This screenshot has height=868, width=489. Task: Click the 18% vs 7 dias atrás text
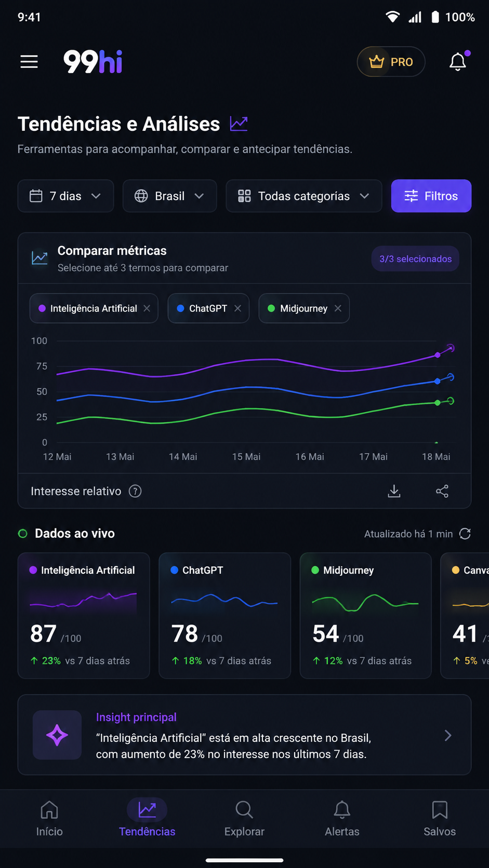(x=221, y=661)
